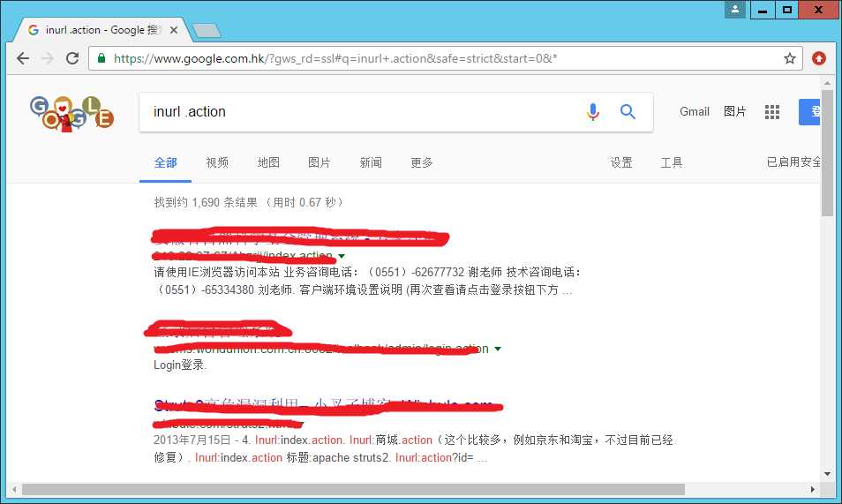This screenshot has height=504, width=842.
Task: Click the horizontal scrollbar left arrow
Action: point(14,490)
